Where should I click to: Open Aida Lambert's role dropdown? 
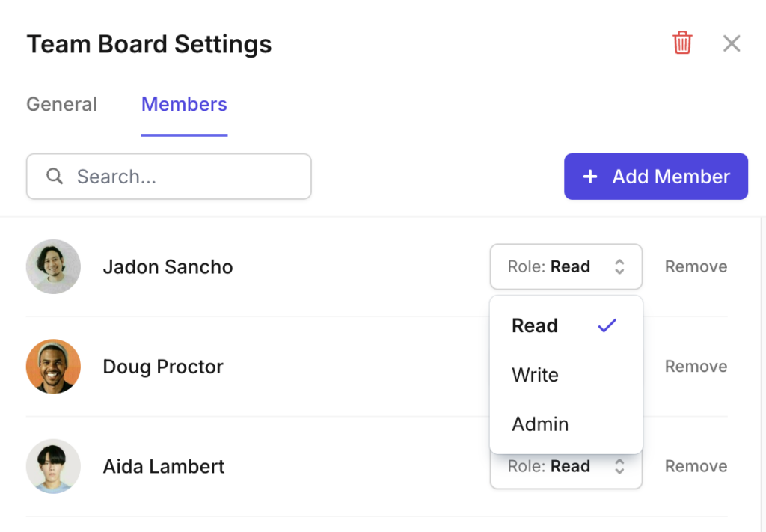566,471
